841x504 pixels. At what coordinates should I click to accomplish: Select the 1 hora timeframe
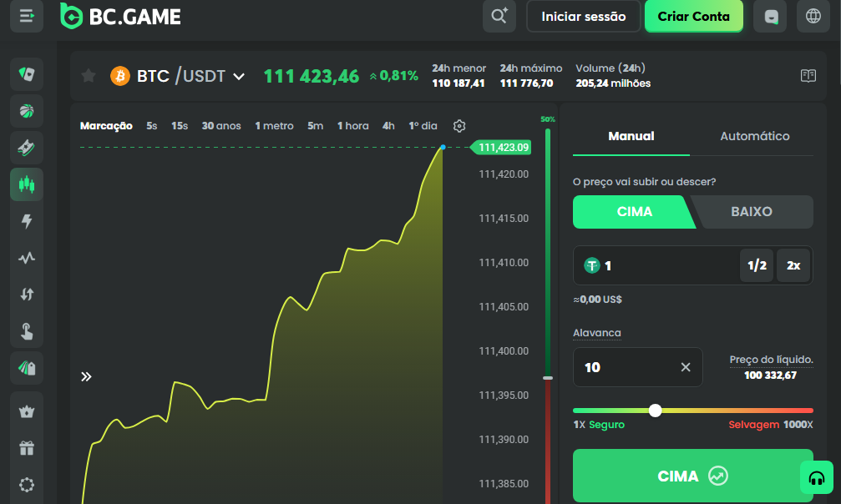[352, 125]
